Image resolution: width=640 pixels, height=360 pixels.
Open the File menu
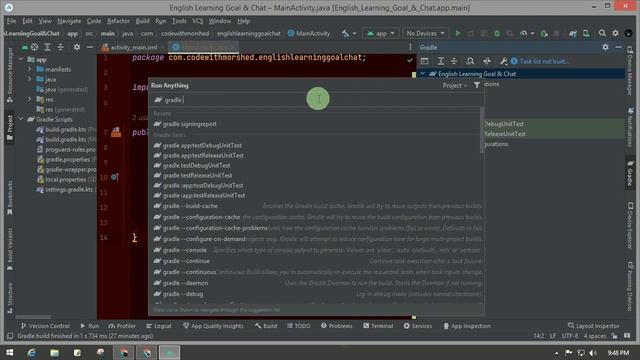click(x=11, y=21)
